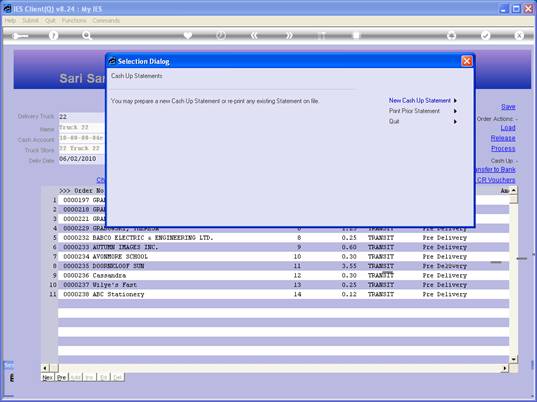Click the grid scroll up arrow
537x402 pixels.
point(513,190)
